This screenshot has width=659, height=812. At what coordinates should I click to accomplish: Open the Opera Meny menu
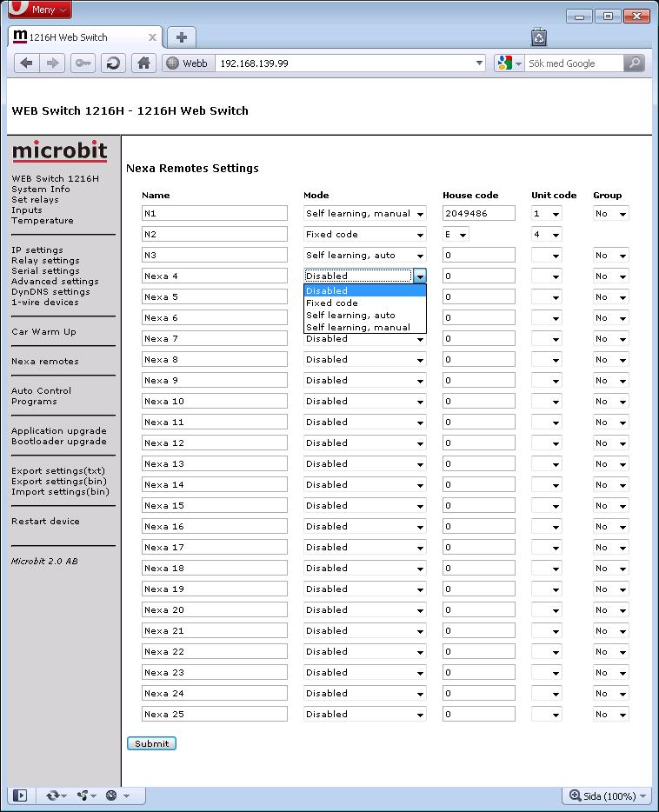40,9
